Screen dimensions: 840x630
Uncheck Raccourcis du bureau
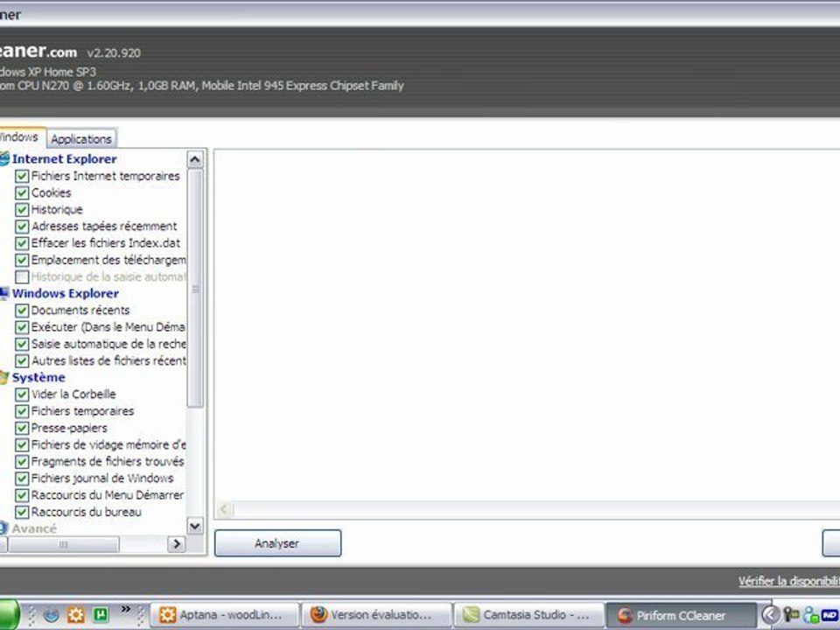22,512
